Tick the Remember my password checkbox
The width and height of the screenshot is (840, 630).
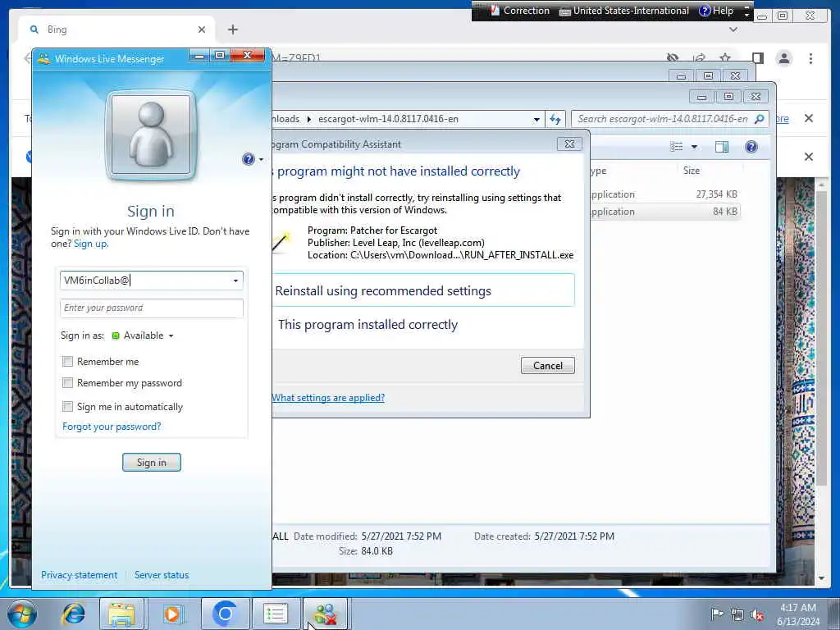click(67, 383)
